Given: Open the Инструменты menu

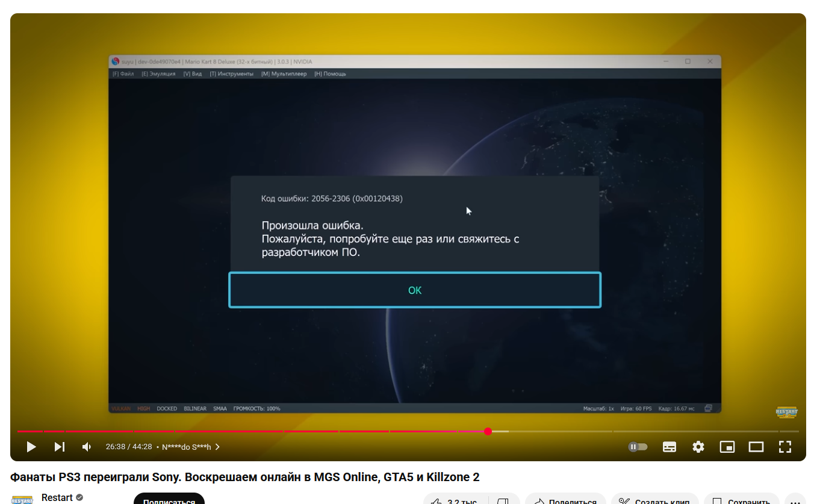Looking at the screenshot, I should coord(232,74).
